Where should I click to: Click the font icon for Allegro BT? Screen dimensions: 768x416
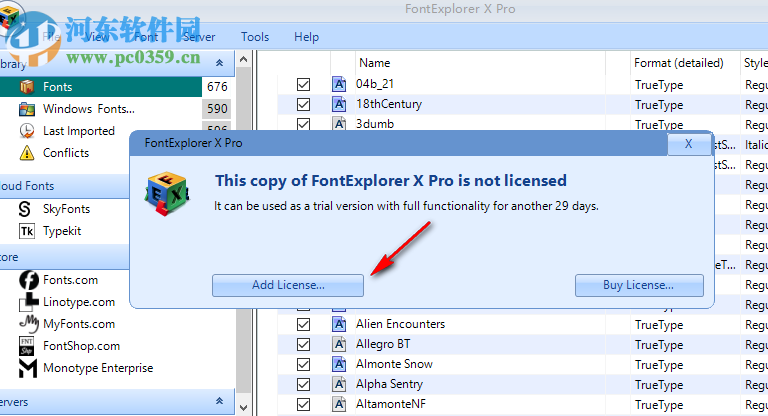click(x=339, y=344)
